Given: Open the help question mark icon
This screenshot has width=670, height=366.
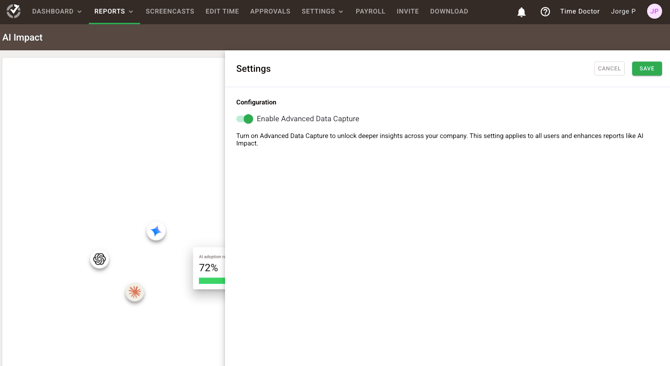Looking at the screenshot, I should point(545,12).
